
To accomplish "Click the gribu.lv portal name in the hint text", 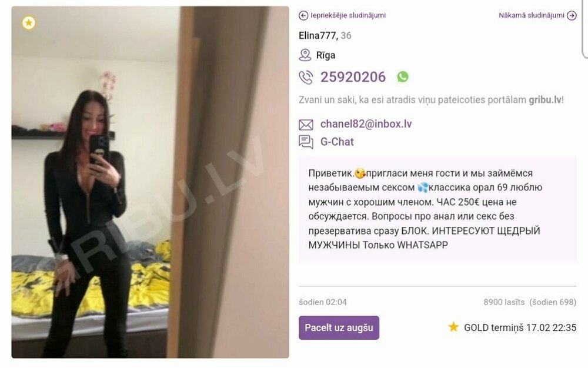I will (545, 100).
